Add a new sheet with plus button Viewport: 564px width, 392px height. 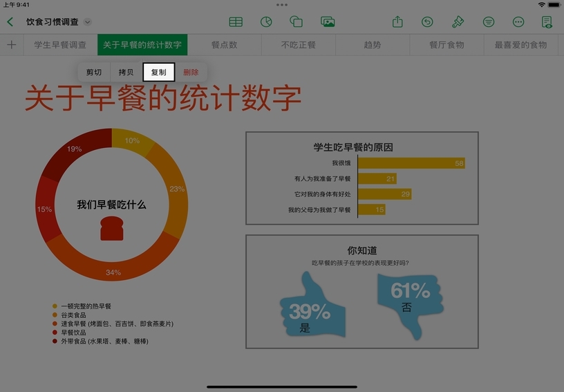pyautogui.click(x=11, y=45)
